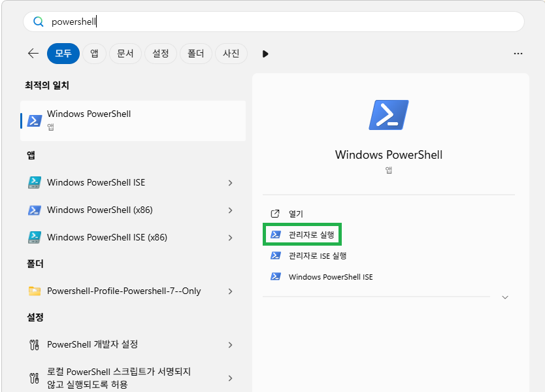The height and width of the screenshot is (392, 545).
Task: Open PowerShell 개발자 설정 result
Action: pyautogui.click(x=92, y=344)
